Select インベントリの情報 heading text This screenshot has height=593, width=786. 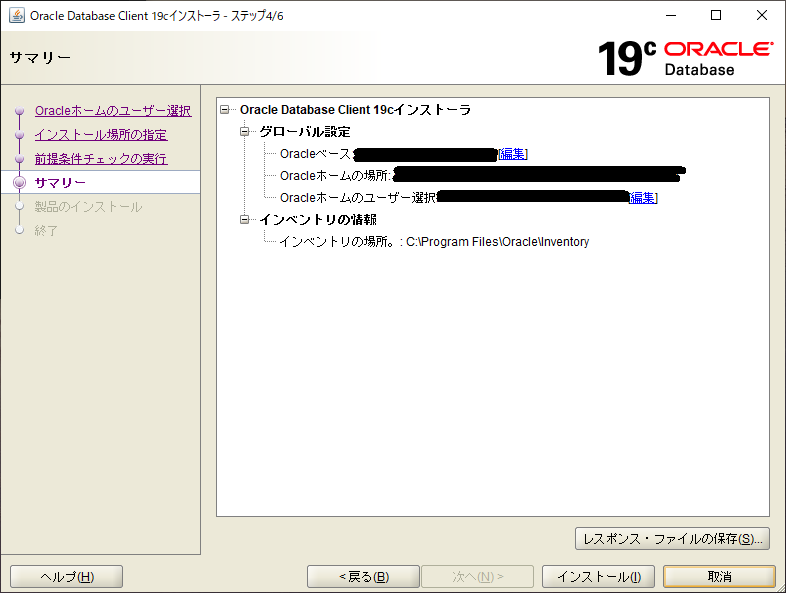pyautogui.click(x=318, y=220)
